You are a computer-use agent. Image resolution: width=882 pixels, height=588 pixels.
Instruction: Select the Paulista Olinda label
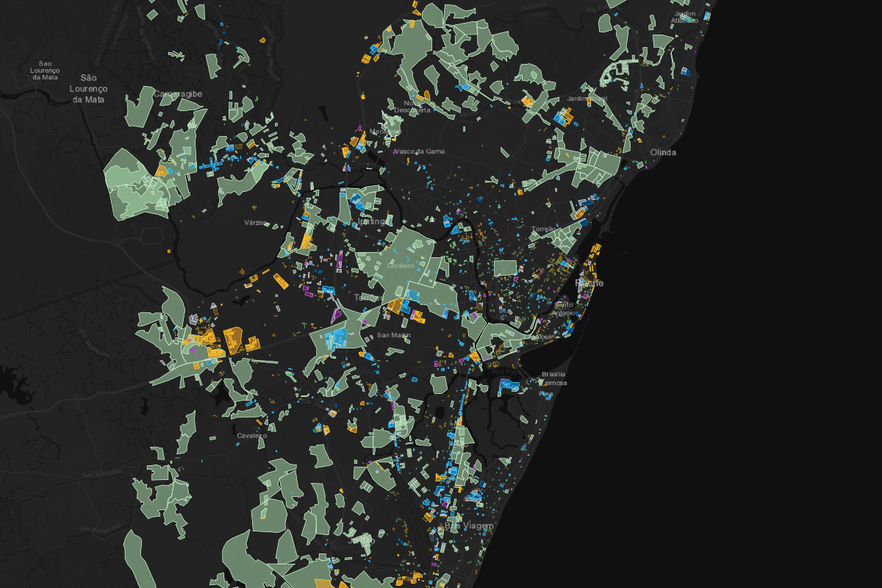(x=534, y=10)
